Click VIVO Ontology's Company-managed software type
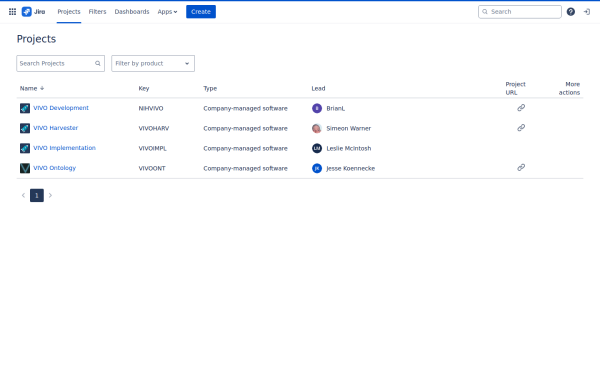Image resolution: width=600 pixels, height=375 pixels. coord(245,168)
